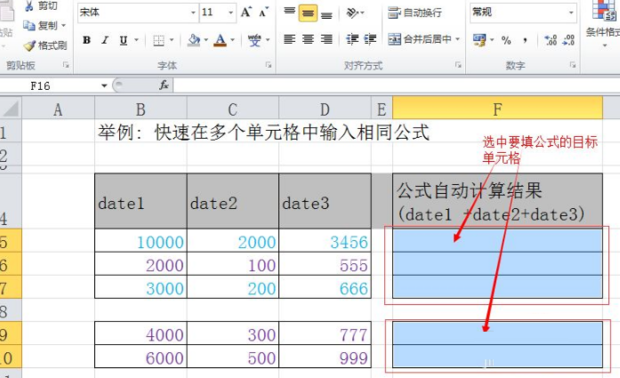Toggle Underline formatting
Viewport: 620px width, 378px height.
tap(123, 40)
